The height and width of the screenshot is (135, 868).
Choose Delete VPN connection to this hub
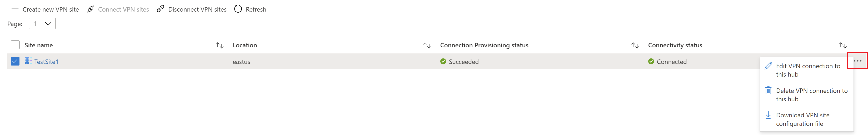[x=811, y=94]
